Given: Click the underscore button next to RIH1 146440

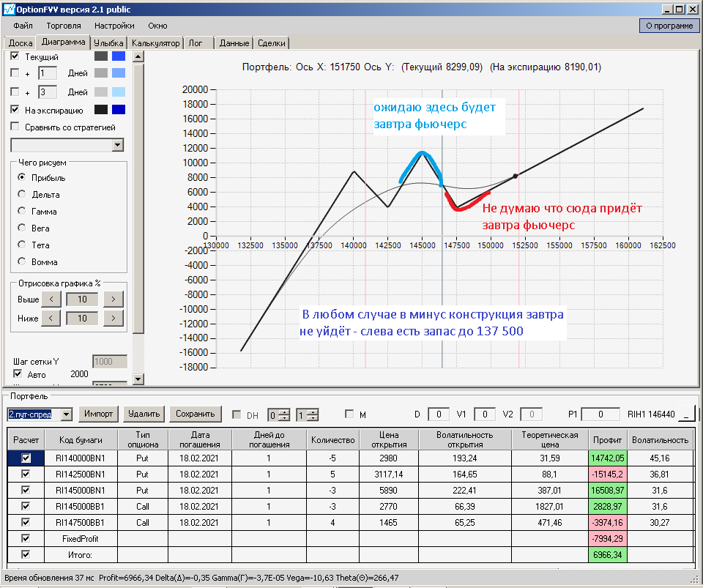Looking at the screenshot, I should (686, 414).
